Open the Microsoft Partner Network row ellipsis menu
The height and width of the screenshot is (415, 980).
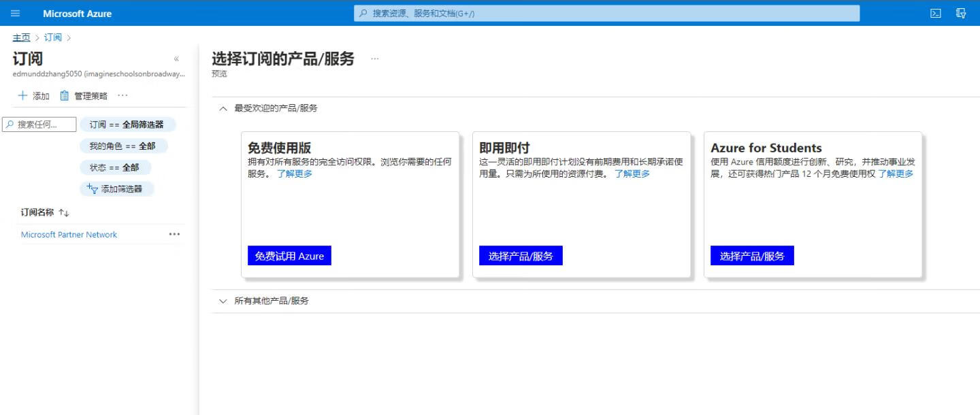[x=175, y=234]
